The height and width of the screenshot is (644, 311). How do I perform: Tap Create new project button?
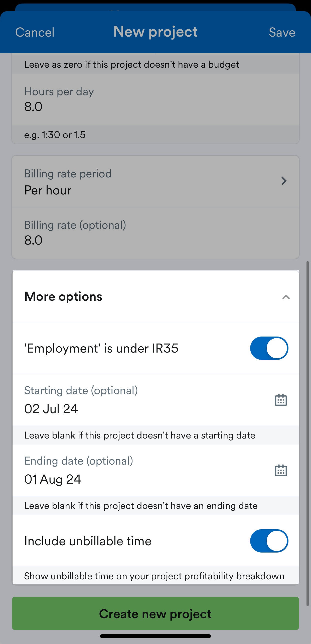(155, 613)
